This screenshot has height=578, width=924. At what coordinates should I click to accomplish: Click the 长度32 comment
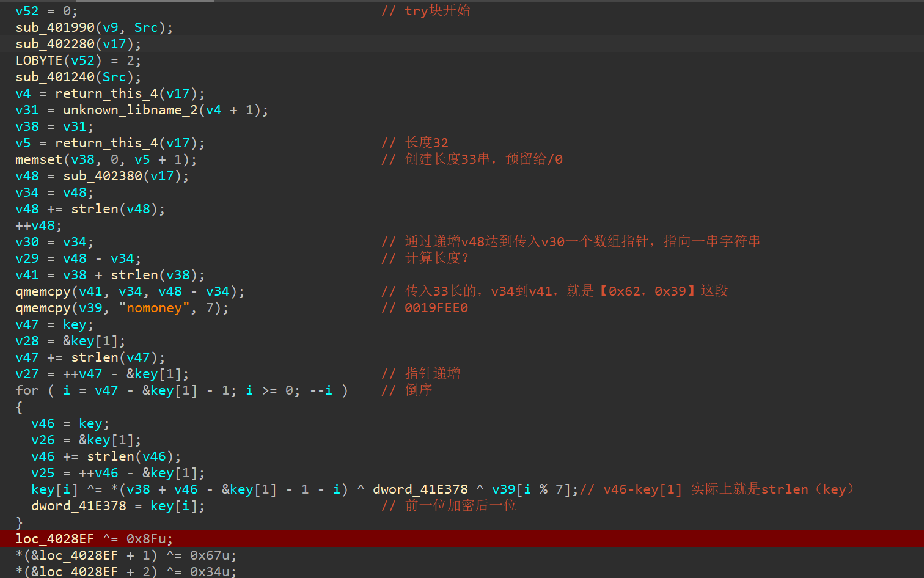[427, 143]
